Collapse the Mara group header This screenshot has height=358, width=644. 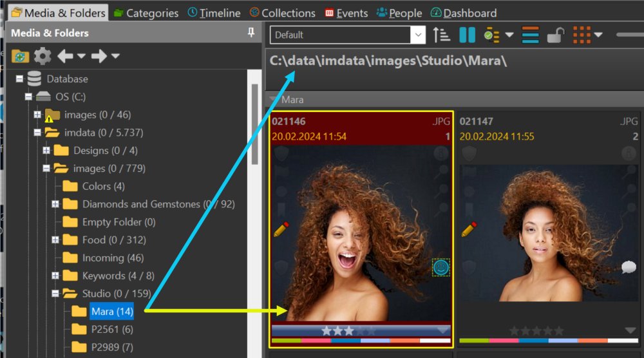point(272,99)
